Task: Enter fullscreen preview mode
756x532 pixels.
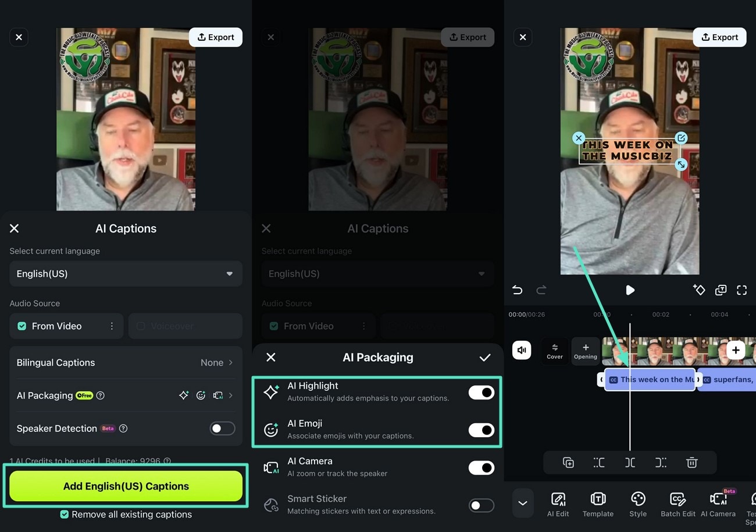Action: [742, 290]
